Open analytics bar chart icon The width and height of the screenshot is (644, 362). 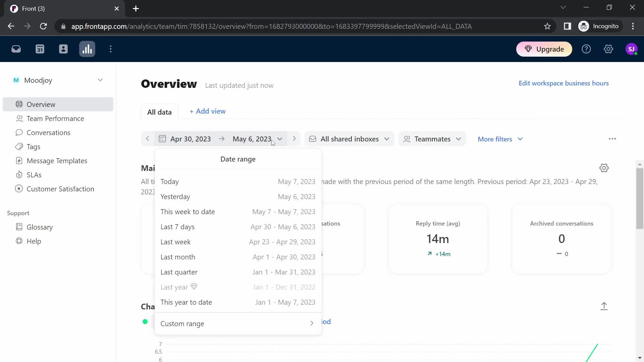click(88, 49)
